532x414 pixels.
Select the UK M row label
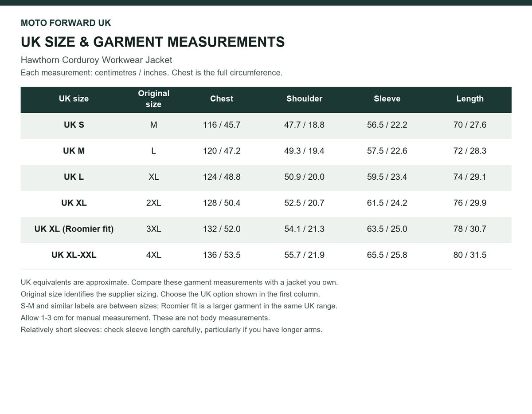click(x=74, y=151)
